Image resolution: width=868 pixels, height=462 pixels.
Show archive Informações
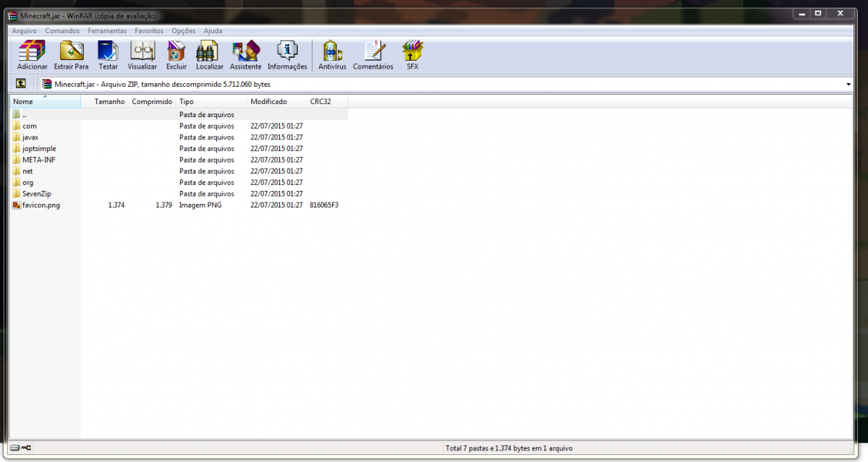(x=287, y=55)
